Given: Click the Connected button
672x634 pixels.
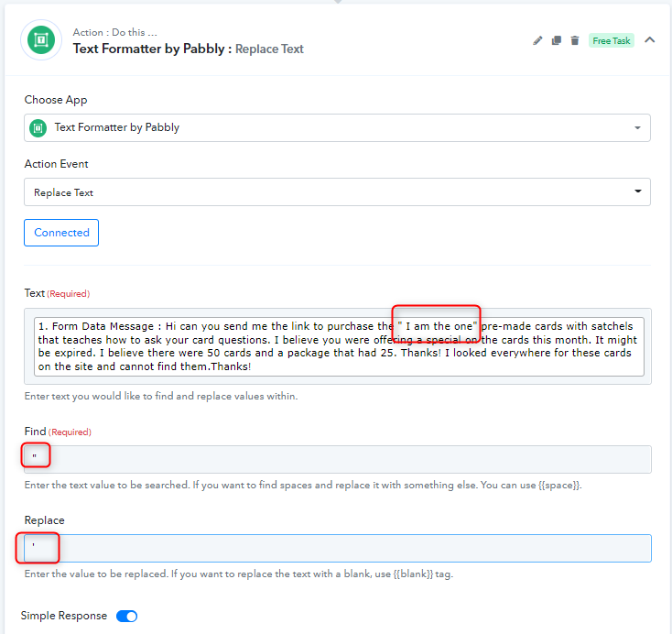Looking at the screenshot, I should coord(61,233).
